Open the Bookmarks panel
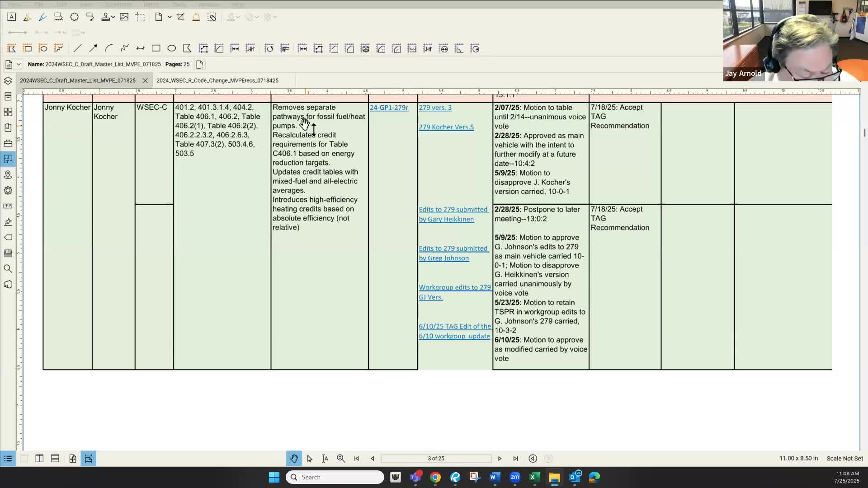The height and width of the screenshot is (488, 868). tap(8, 128)
